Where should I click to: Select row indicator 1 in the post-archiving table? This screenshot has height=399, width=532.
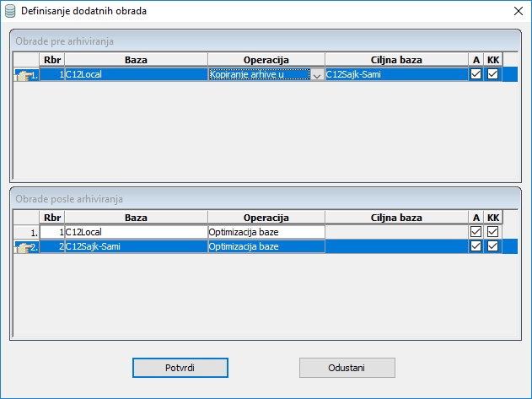26,231
